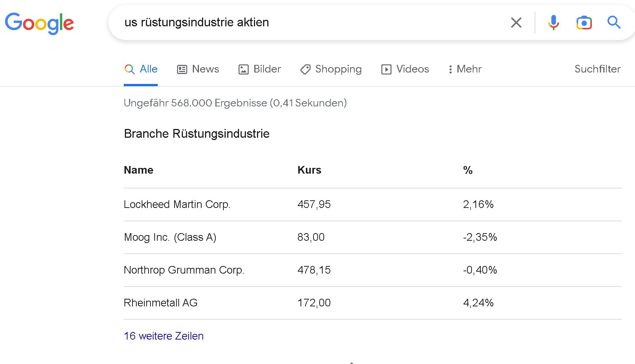Click 'Northrop Grumman Corp.' in the table
Viewport: 635px width, 364px height.
tap(184, 270)
